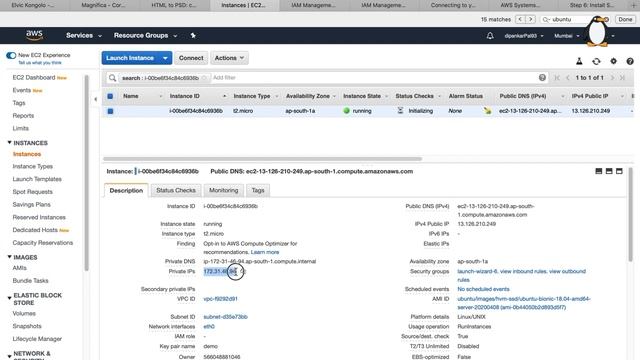Viewport: 640px width, 360px height.
Task: Click the details pane vertical scrollbar
Action: (631, 215)
